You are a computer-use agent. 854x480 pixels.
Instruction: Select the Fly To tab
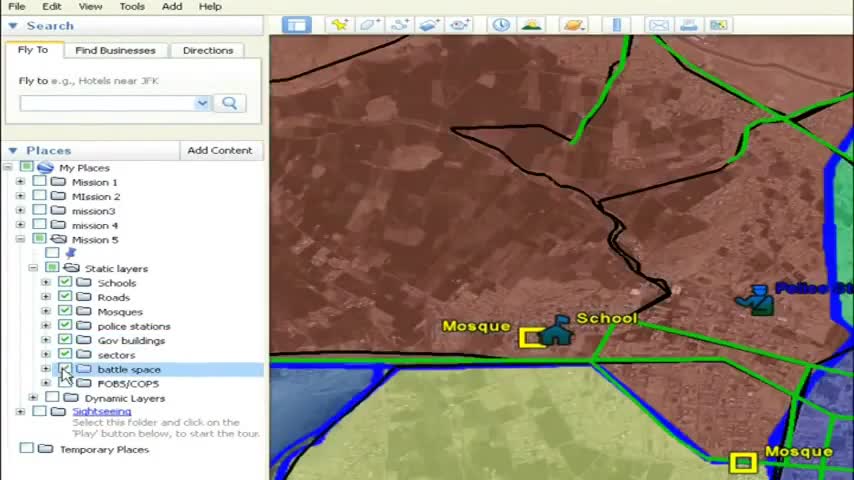[33, 50]
